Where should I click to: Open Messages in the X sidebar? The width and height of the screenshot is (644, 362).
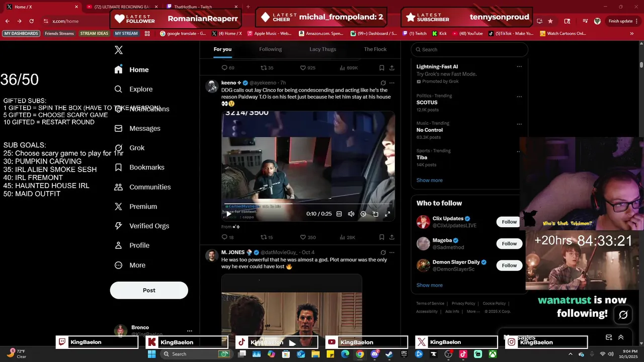tap(137, 128)
